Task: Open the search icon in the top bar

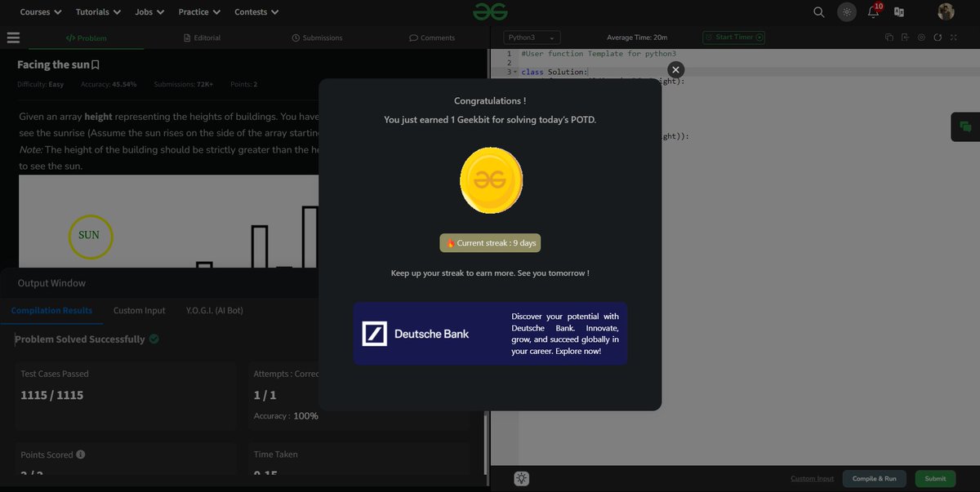Action: tap(819, 12)
